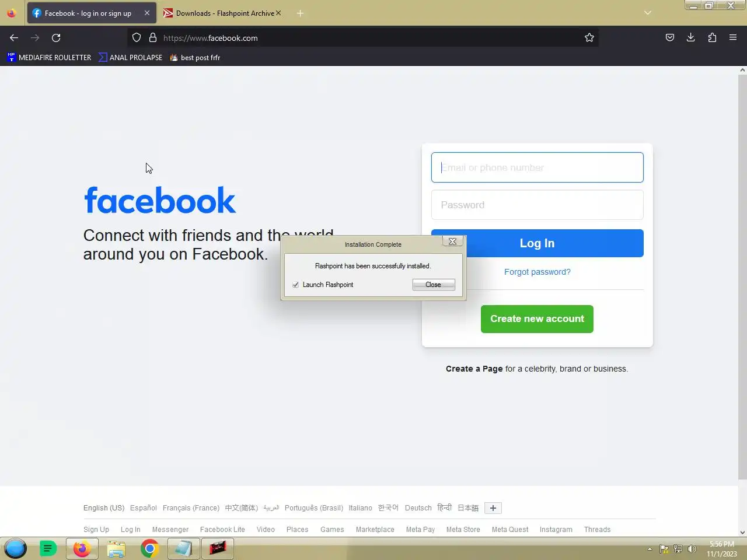Image resolution: width=747 pixels, height=560 pixels.
Task: Select the Español language link
Action: pyautogui.click(x=144, y=508)
